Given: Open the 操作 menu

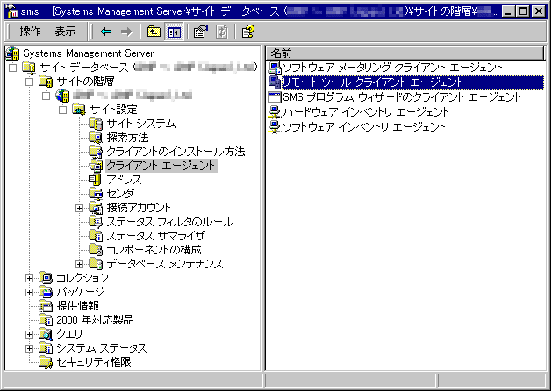Looking at the screenshot, I should click(x=30, y=32).
